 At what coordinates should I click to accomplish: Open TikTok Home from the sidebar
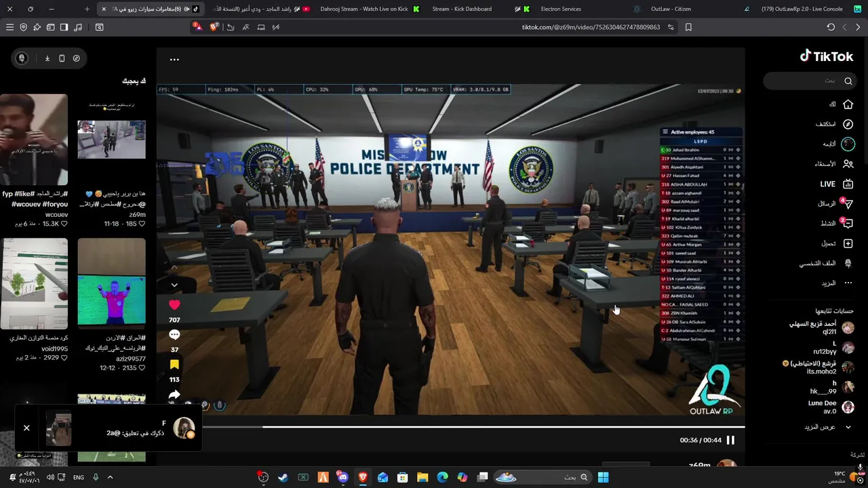pos(848,104)
